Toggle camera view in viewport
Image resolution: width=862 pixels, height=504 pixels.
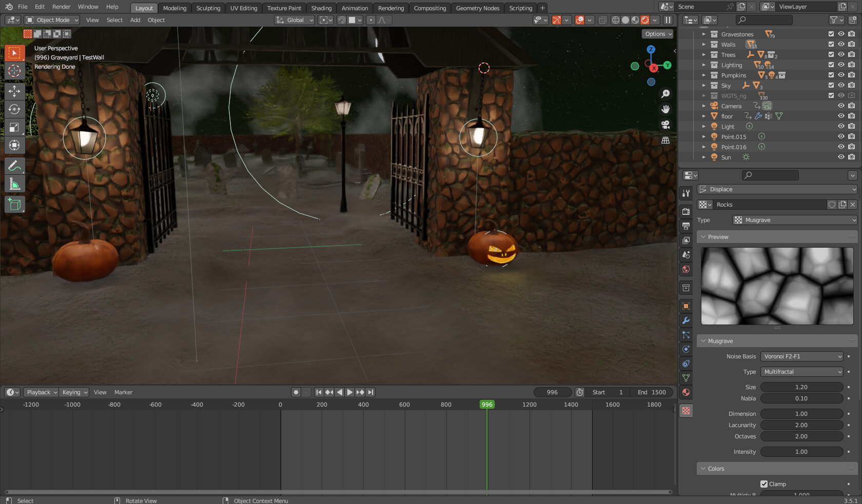point(665,125)
